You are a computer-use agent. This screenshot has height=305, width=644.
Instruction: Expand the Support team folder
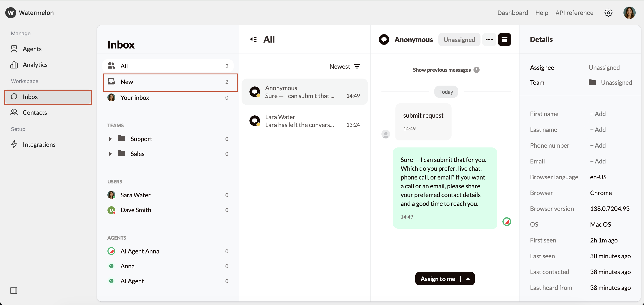111,139
